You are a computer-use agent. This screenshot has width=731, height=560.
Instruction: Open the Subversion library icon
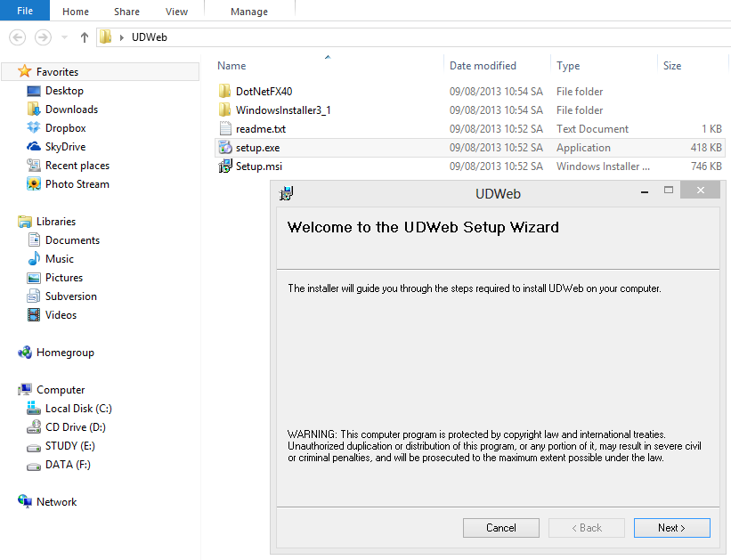click(x=34, y=296)
